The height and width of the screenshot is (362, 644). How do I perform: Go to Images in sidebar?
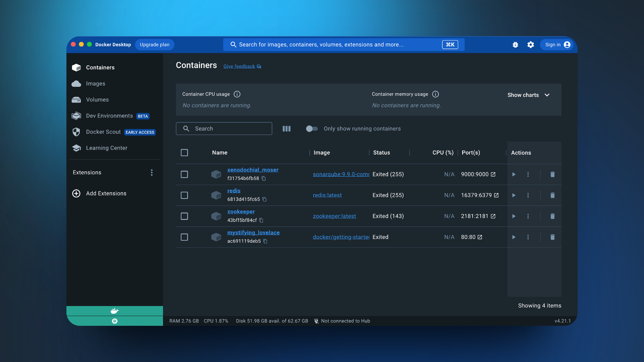pos(96,83)
